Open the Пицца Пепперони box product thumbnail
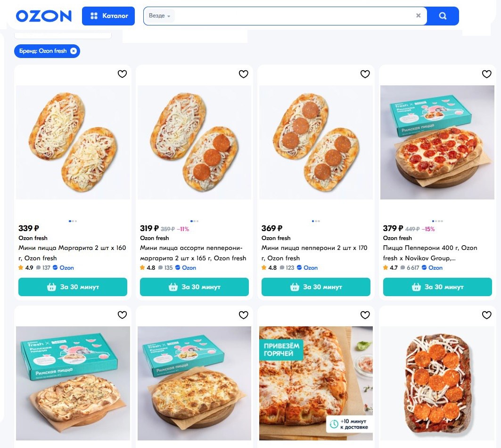The width and height of the screenshot is (501, 448). [437, 142]
